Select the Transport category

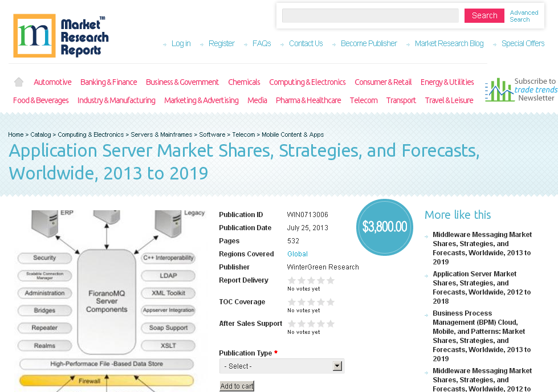[401, 100]
